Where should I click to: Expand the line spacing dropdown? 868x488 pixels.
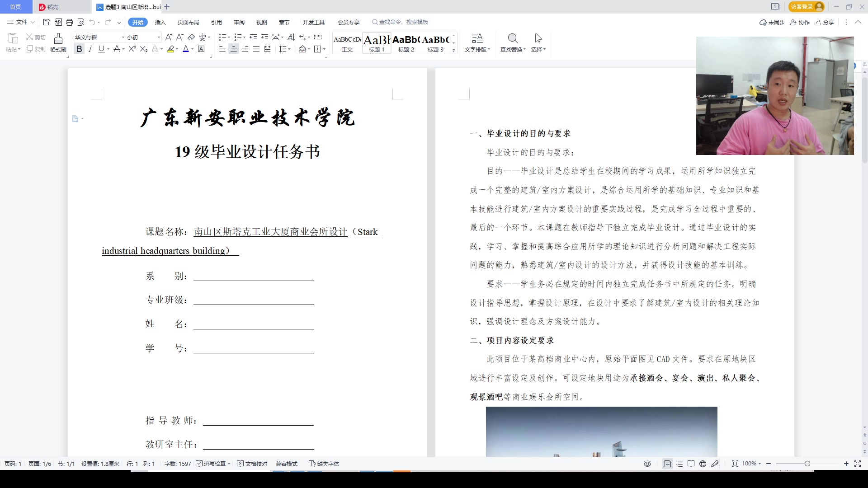click(289, 49)
